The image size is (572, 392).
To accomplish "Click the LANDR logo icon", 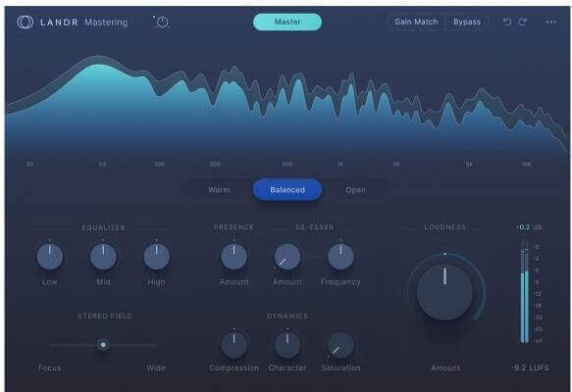I will pos(26,23).
